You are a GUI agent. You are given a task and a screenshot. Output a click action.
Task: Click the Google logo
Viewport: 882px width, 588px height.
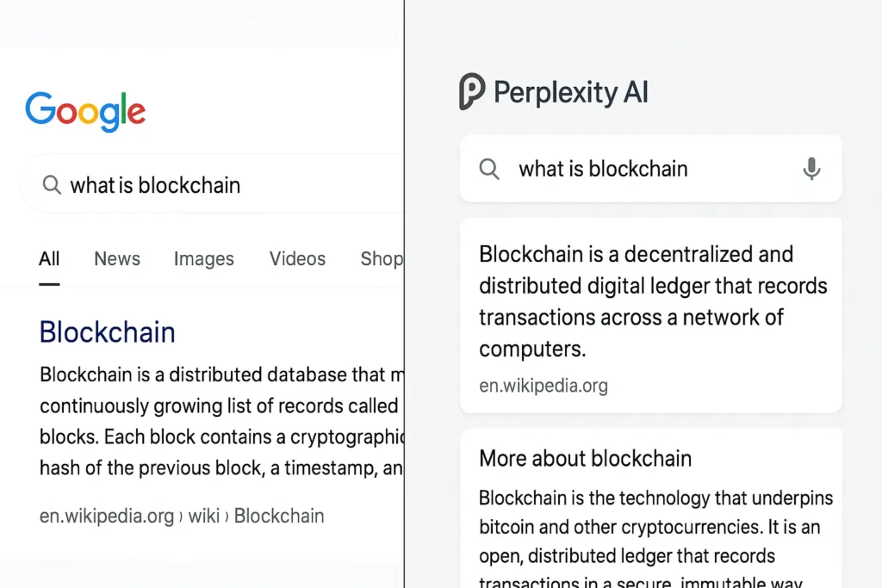click(84, 110)
